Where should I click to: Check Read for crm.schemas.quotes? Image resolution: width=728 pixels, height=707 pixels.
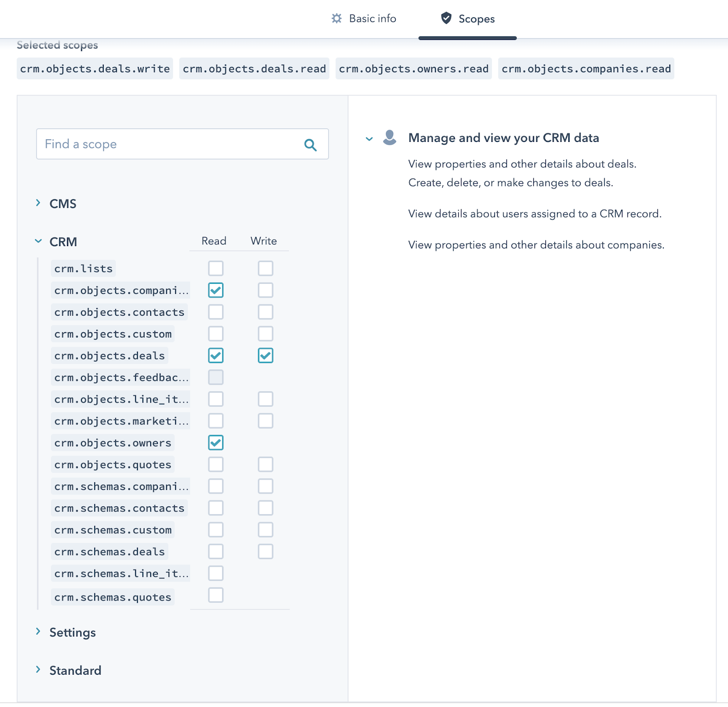[x=216, y=595]
